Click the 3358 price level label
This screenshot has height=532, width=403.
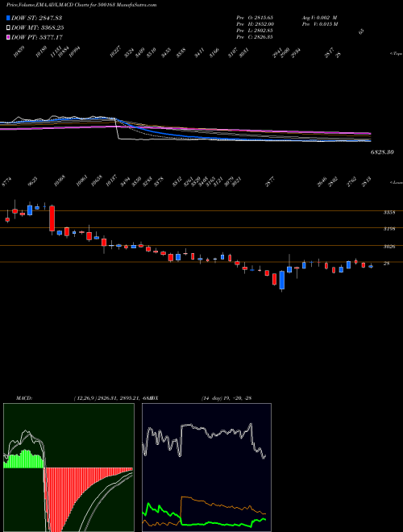point(389,213)
